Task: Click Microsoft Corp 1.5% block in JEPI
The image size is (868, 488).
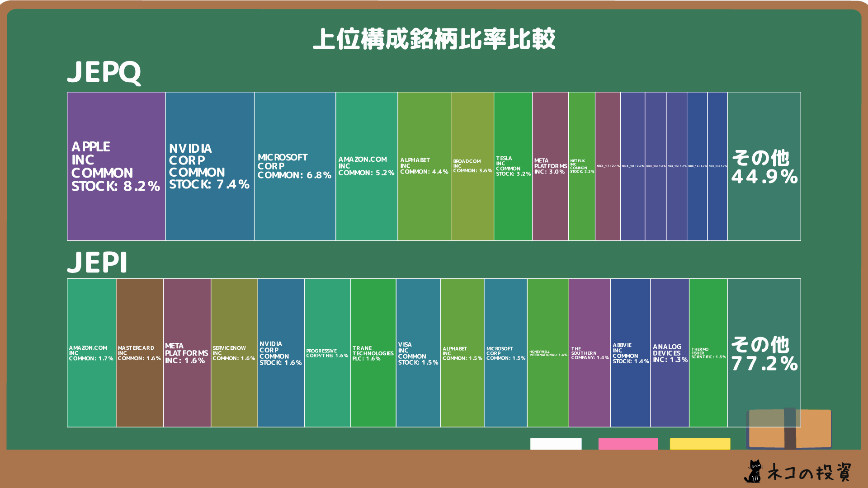Action: pos(506,353)
